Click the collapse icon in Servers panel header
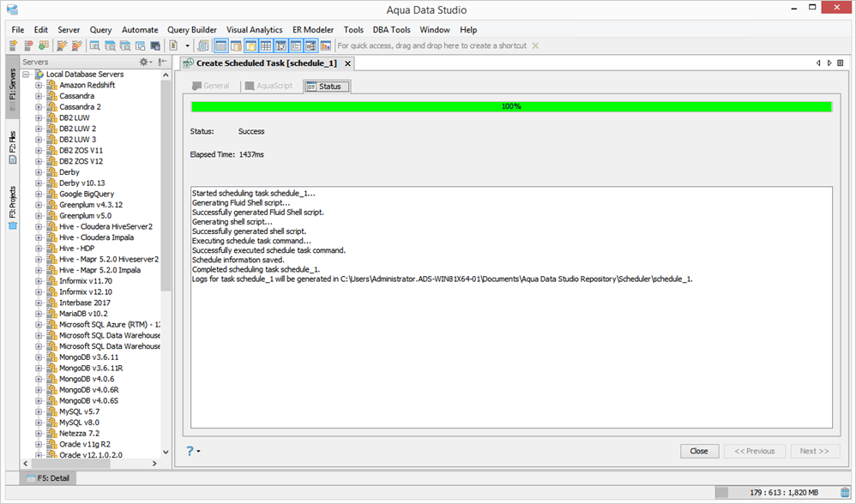 pyautogui.click(x=162, y=63)
